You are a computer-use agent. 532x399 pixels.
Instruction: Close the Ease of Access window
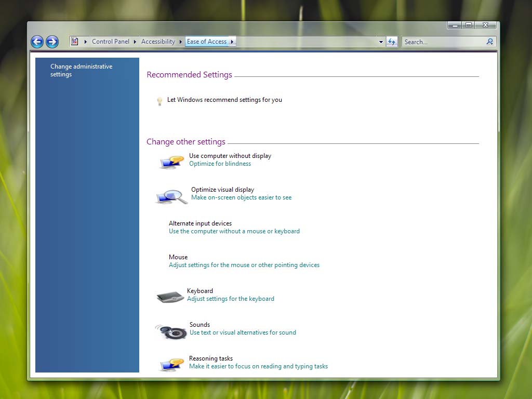tap(486, 25)
